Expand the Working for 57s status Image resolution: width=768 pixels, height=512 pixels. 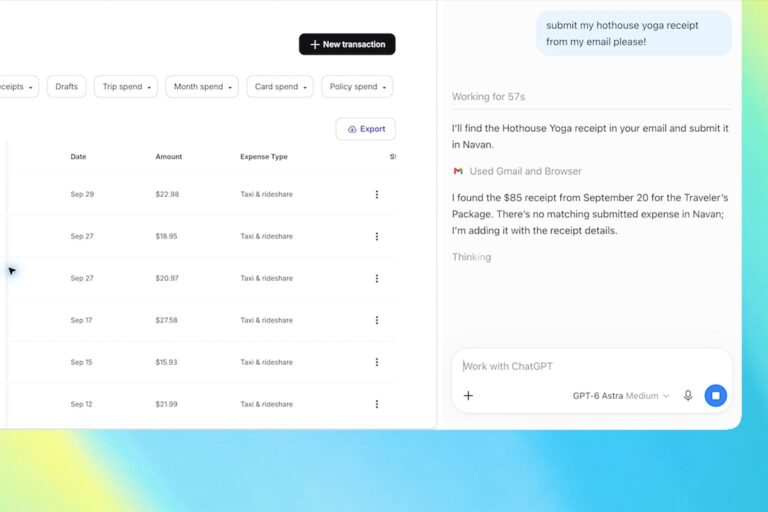488,97
